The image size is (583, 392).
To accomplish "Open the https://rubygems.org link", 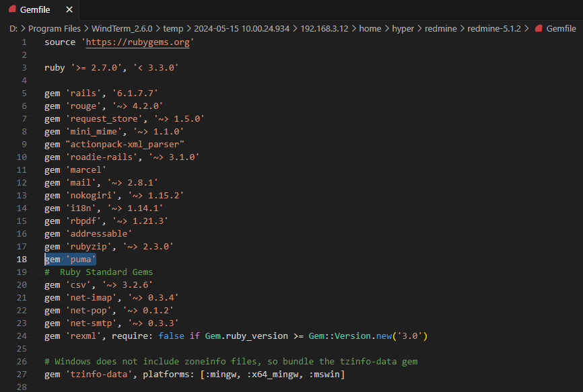I will 138,42.
